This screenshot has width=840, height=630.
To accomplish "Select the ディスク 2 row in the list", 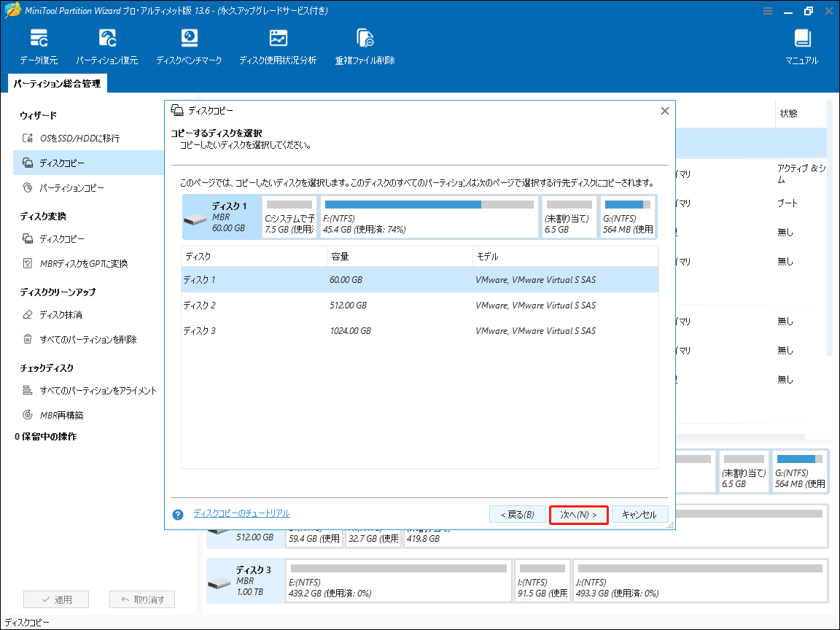I will point(420,306).
